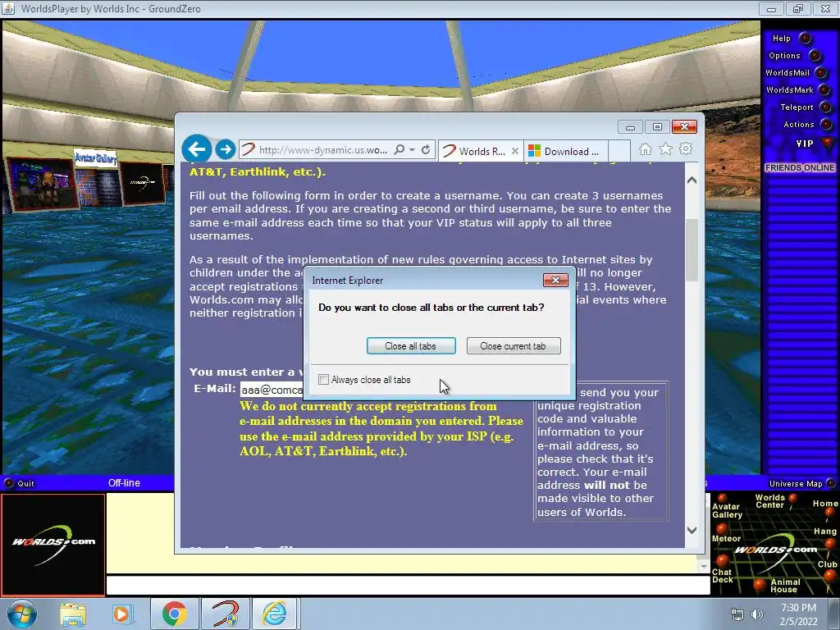Open IE Favorites star icon
This screenshot has width=840, height=630.
pos(665,149)
